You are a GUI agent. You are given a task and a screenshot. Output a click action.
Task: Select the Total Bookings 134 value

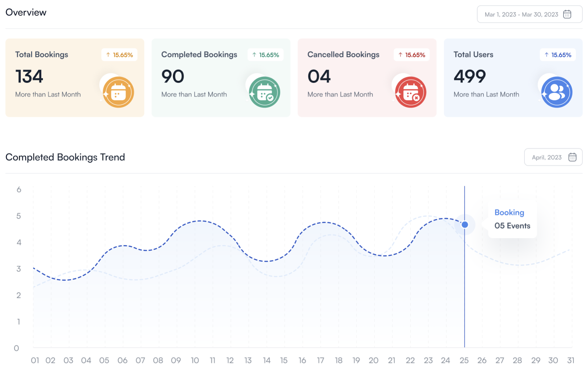click(x=29, y=77)
